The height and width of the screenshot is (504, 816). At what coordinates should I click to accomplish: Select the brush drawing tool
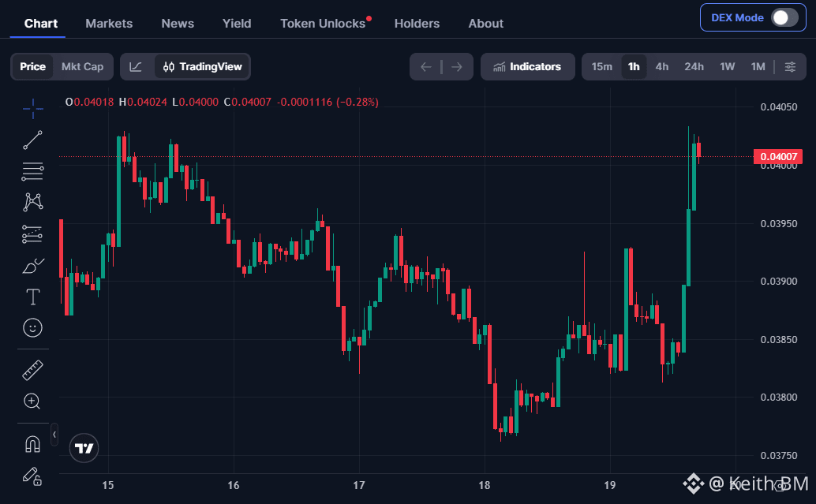click(x=33, y=266)
